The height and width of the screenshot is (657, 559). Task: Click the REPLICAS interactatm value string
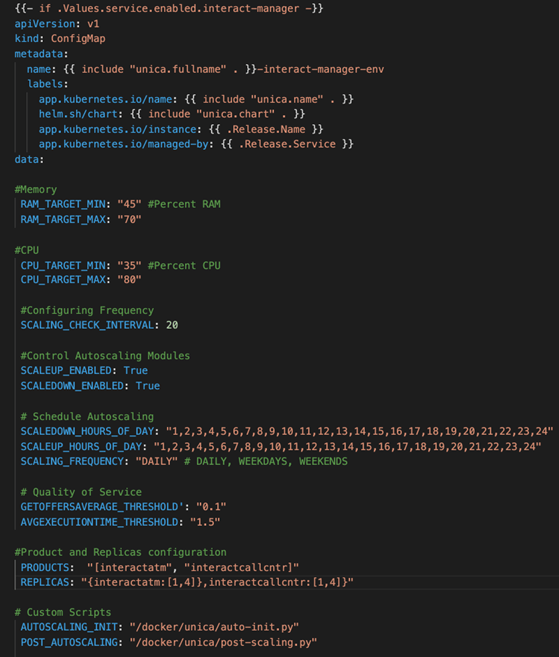tap(217, 582)
